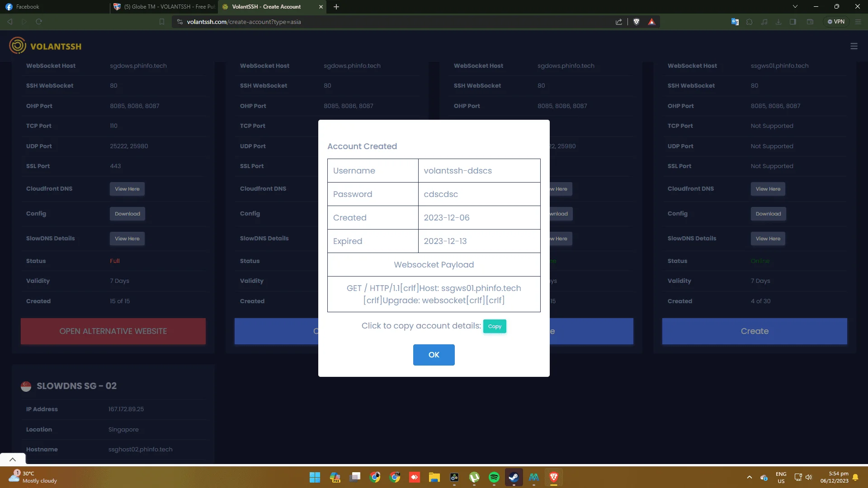
Task: Click the VolantSSH logo icon
Action: click(x=18, y=46)
